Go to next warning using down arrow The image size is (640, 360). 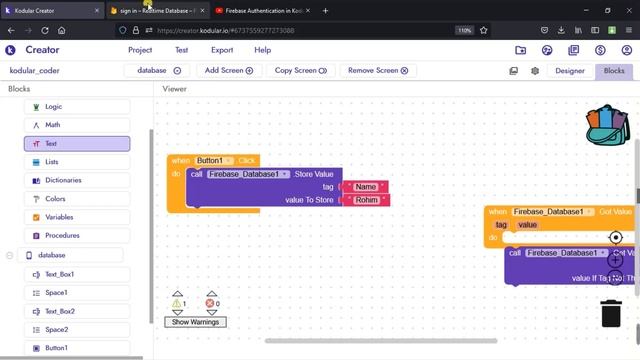[177, 313]
